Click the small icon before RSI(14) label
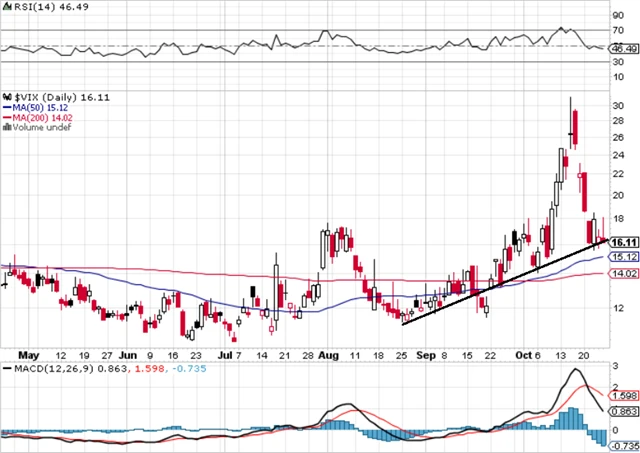The width and height of the screenshot is (640, 453). 7,7
